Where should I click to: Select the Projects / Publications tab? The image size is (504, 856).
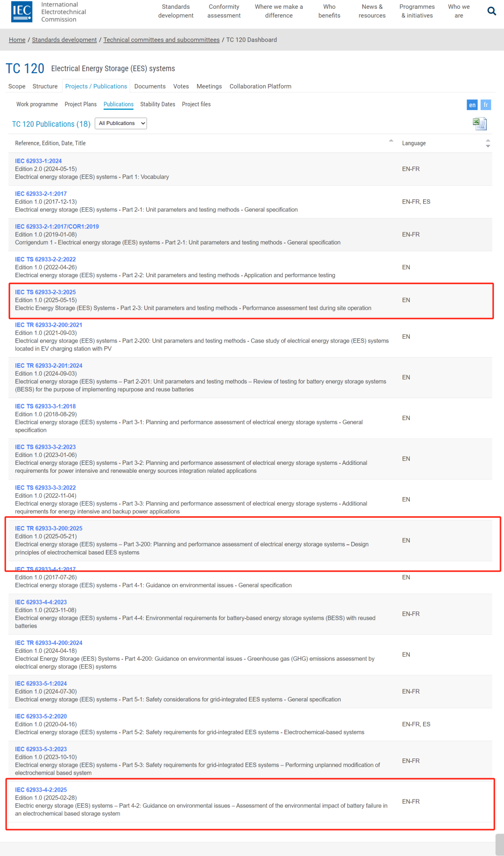point(96,86)
